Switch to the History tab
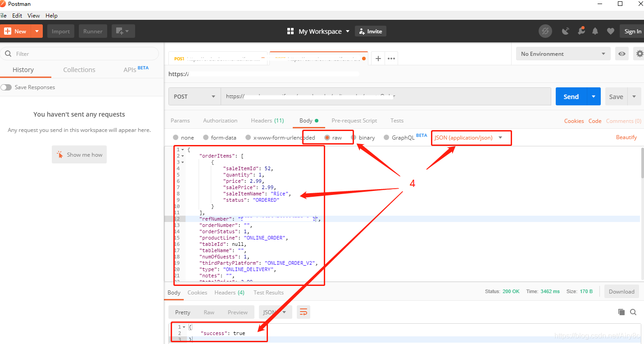644x344 pixels. (x=23, y=69)
